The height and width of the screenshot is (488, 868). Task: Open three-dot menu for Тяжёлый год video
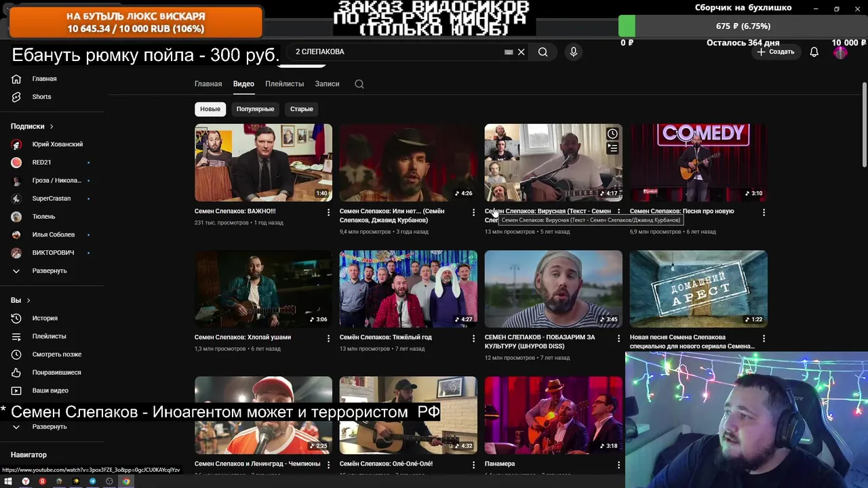coord(473,338)
